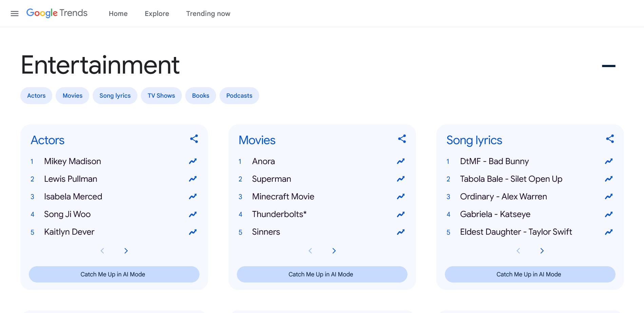The width and height of the screenshot is (644, 313).
Task: Go to next page of Actors
Action: [126, 251]
